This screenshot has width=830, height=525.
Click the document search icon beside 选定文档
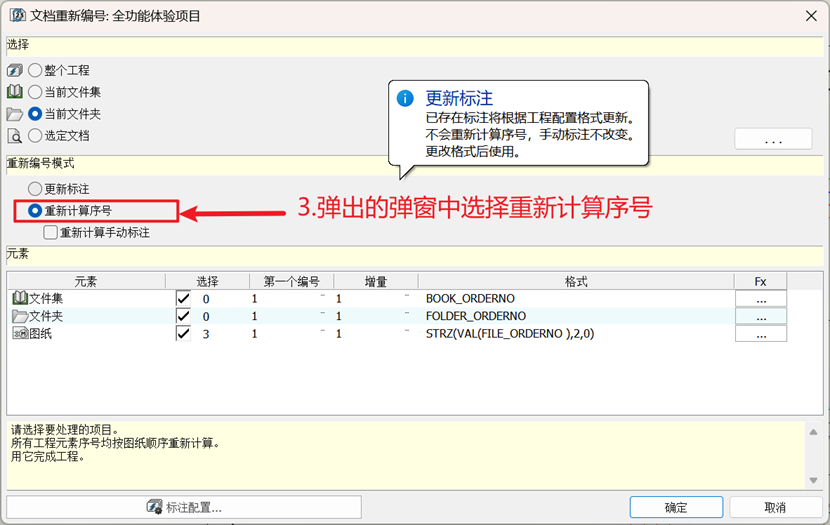tap(15, 136)
